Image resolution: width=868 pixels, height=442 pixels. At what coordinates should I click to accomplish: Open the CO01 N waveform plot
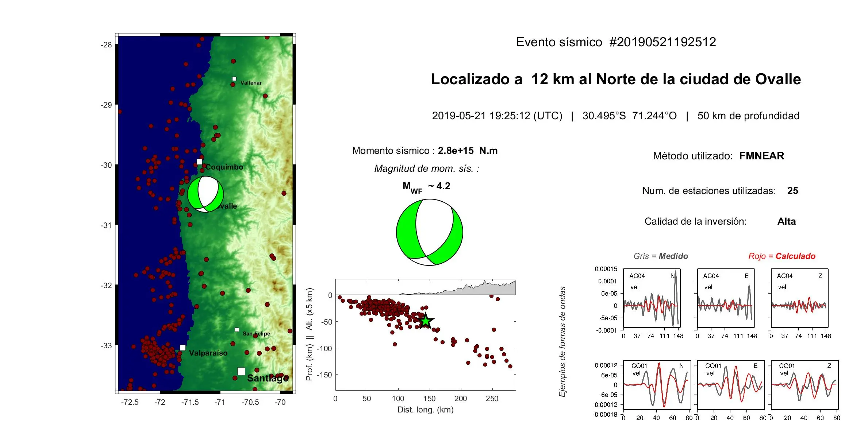point(657,385)
